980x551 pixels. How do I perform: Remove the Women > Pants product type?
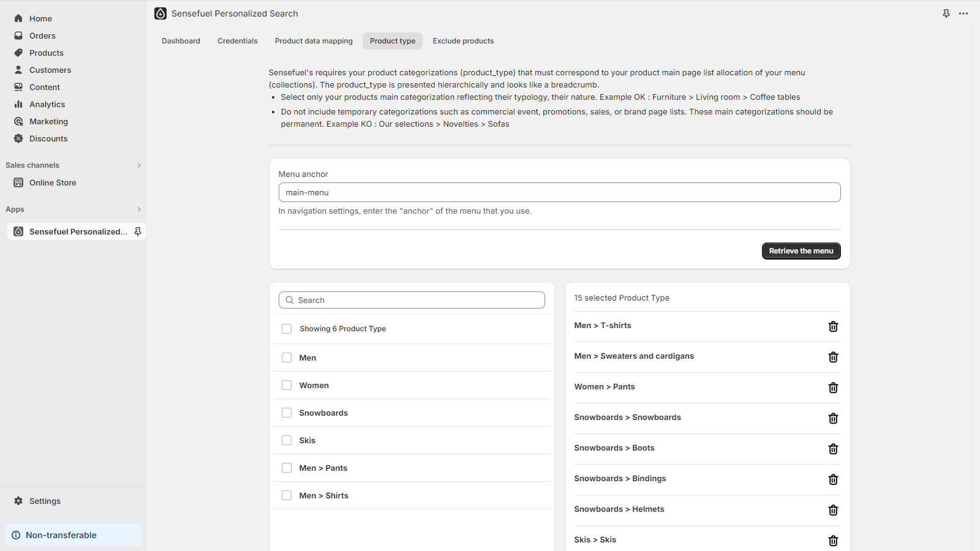[833, 388]
